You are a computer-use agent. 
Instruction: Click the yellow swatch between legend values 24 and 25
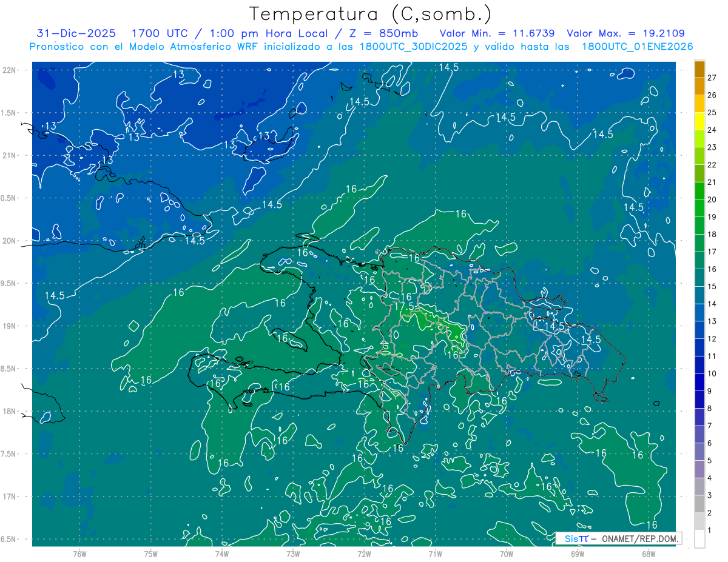[699, 121]
